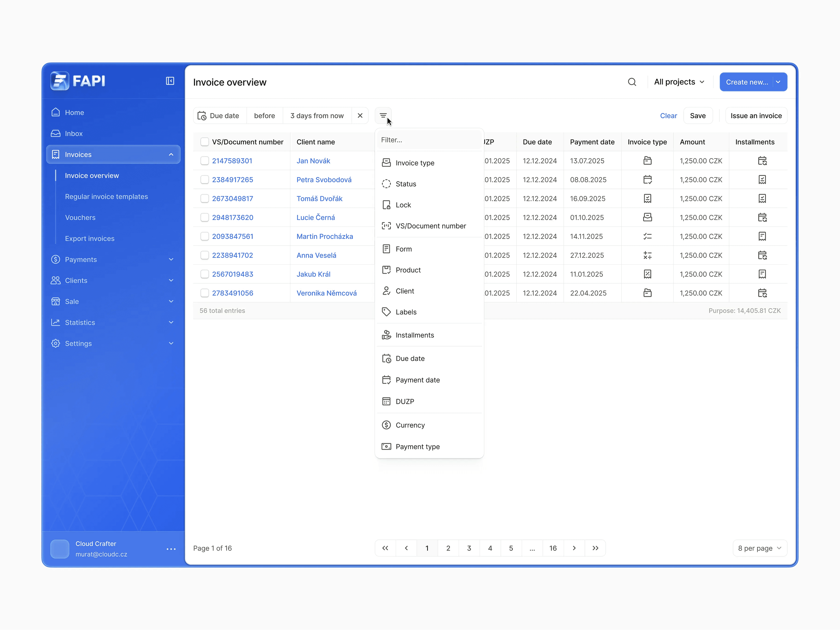Open the Create new arrow dropdown
Viewport: 840px width, 630px height.
tap(778, 82)
